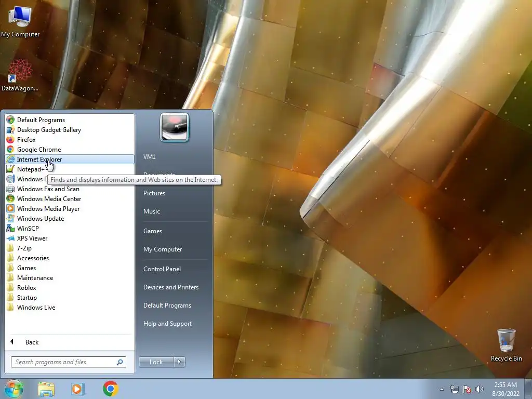The width and height of the screenshot is (532, 399).
Task: Expand the Roblox folder
Action: tap(70, 287)
